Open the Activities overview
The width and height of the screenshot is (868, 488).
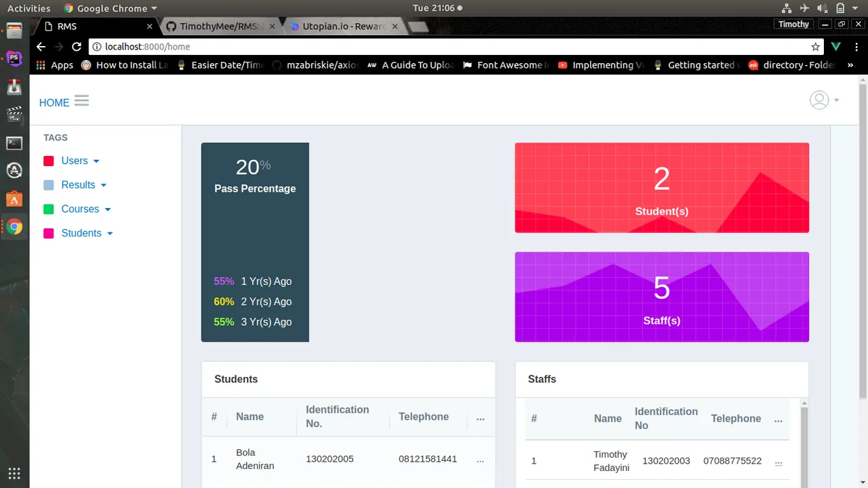point(28,8)
